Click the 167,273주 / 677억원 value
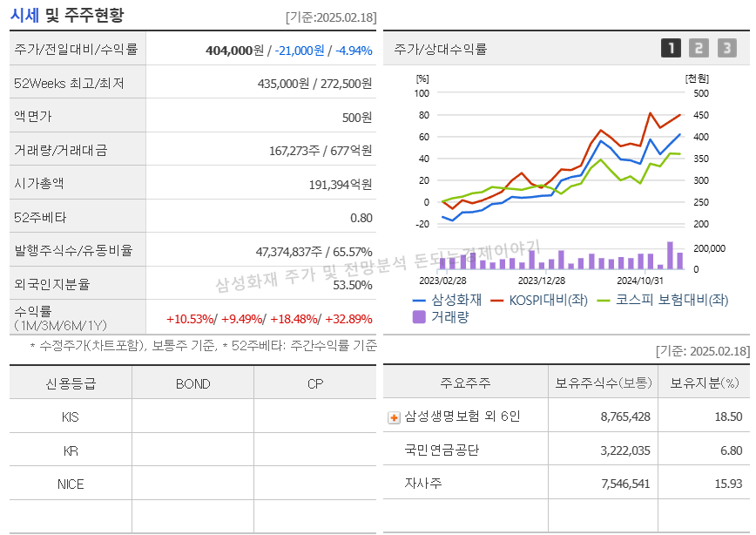Image resolution: width=756 pixels, height=535 pixels. (321, 151)
